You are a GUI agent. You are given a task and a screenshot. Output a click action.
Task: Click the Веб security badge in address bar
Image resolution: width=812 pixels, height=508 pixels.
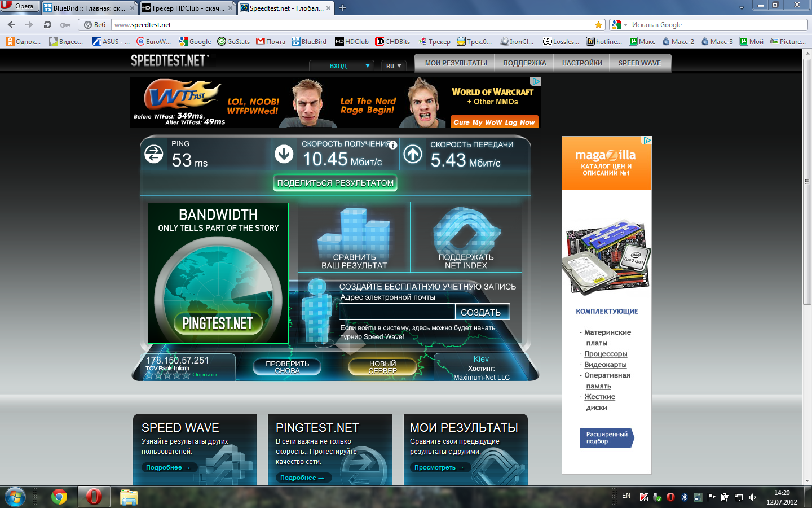pyautogui.click(x=95, y=25)
